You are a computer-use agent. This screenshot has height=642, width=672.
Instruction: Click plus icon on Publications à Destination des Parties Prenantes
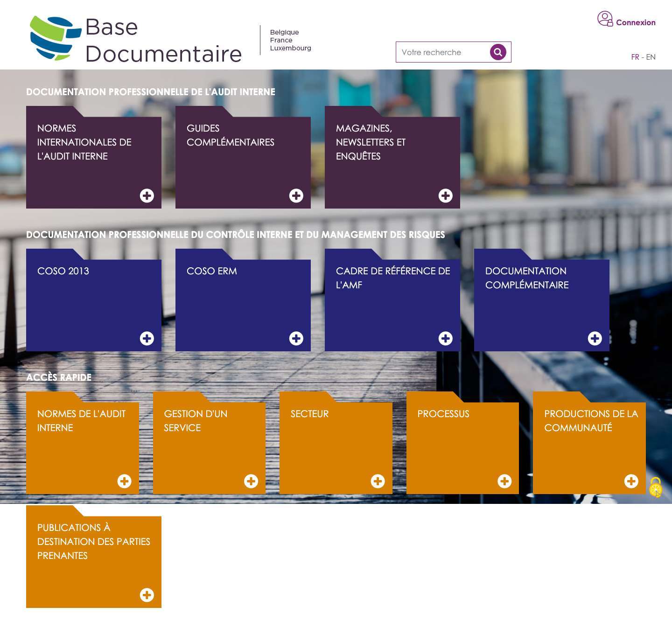(x=147, y=594)
